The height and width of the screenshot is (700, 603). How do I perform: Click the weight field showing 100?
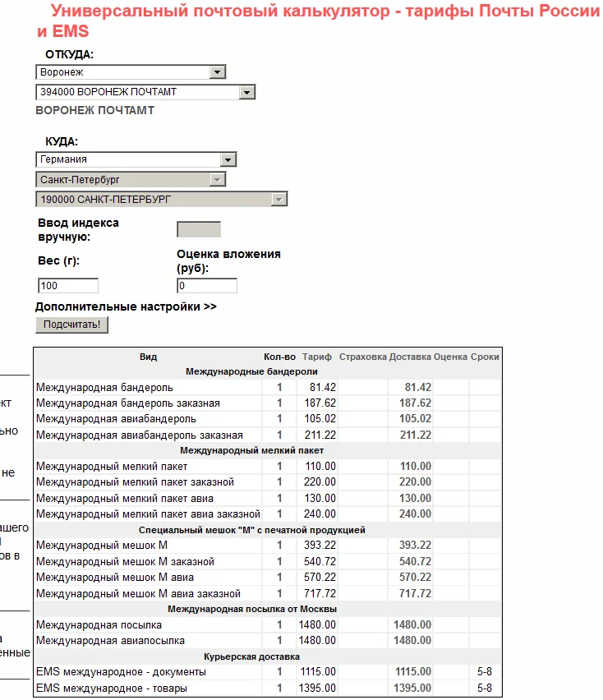pyautogui.click(x=68, y=286)
